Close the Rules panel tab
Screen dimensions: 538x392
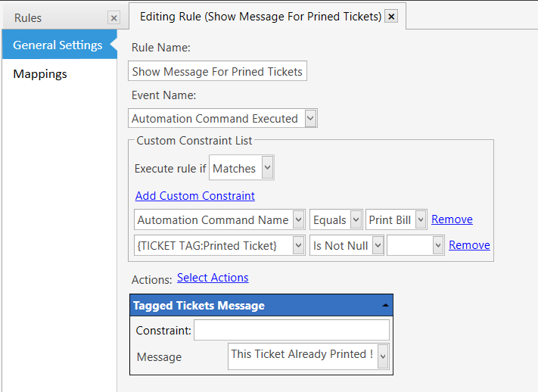pos(114,17)
